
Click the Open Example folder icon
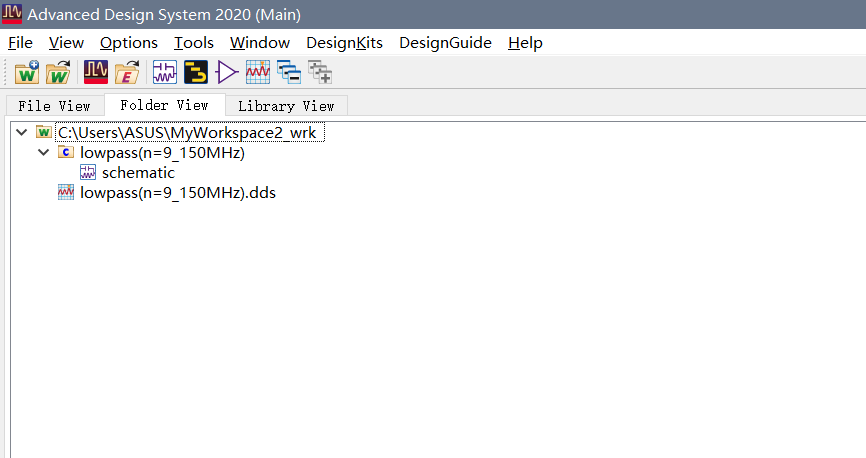[127, 72]
